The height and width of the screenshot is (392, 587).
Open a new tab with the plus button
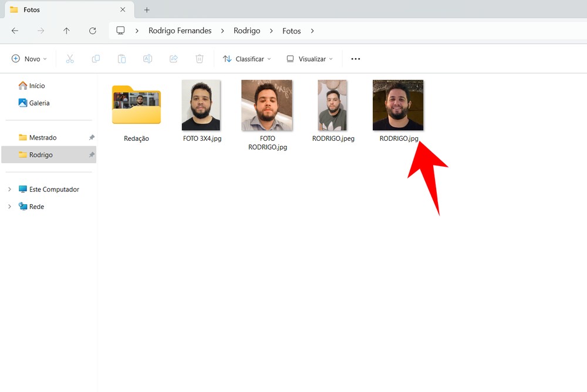(x=146, y=9)
